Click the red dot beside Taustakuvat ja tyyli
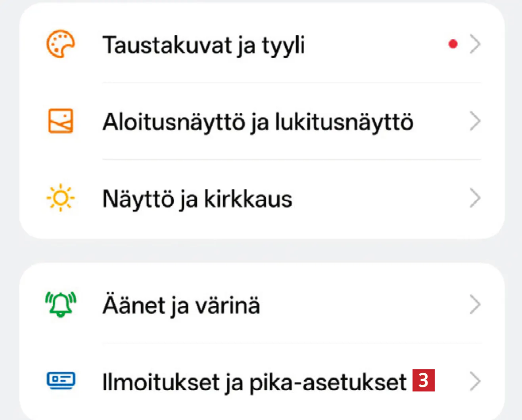This screenshot has height=420, width=522. point(453,44)
